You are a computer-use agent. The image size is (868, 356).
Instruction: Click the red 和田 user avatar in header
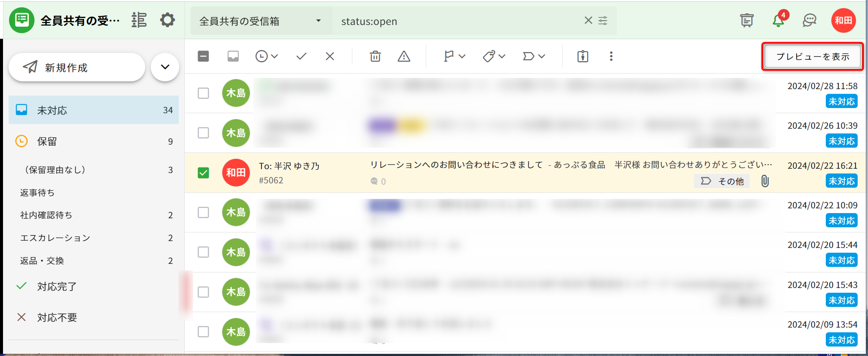843,20
